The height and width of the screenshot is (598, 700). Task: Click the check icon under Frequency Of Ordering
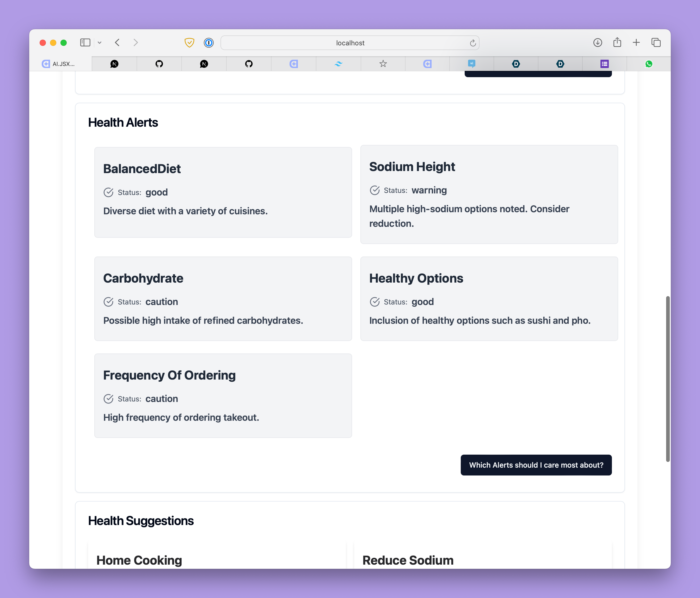tap(108, 399)
